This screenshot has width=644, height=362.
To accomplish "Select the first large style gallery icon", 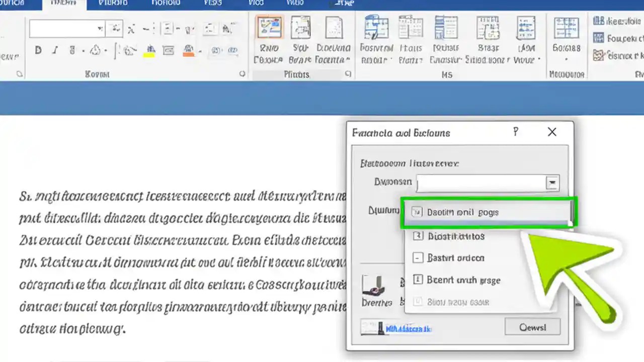I will coord(270,28).
